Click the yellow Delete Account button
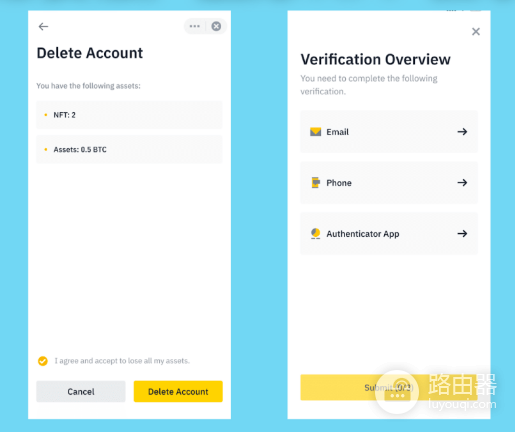 point(178,391)
